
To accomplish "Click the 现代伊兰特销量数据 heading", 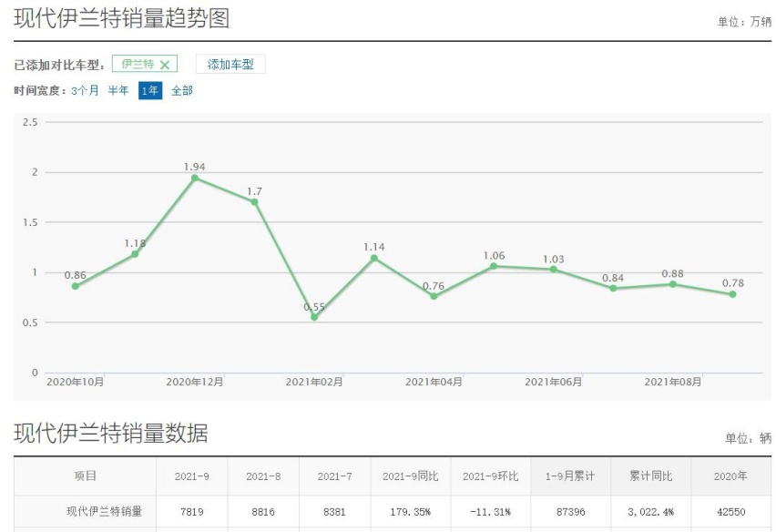I will pos(111,433).
